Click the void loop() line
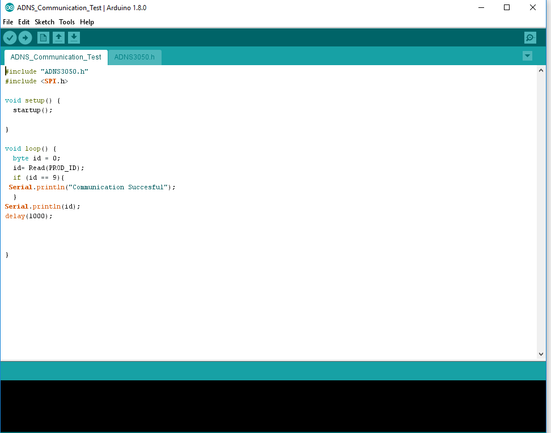Viewport: 551px width, 433px height. 31,149
